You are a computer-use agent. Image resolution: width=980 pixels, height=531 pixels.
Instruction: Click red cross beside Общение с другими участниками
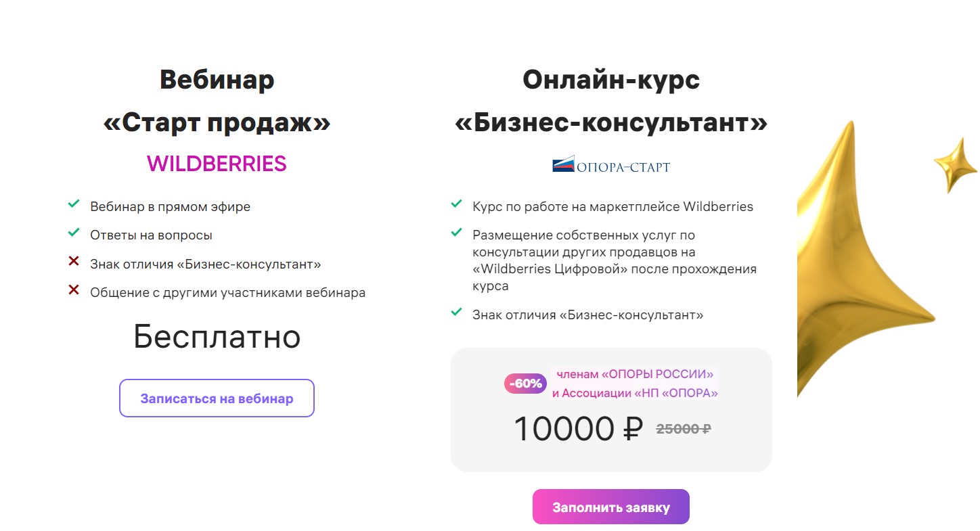click(74, 290)
